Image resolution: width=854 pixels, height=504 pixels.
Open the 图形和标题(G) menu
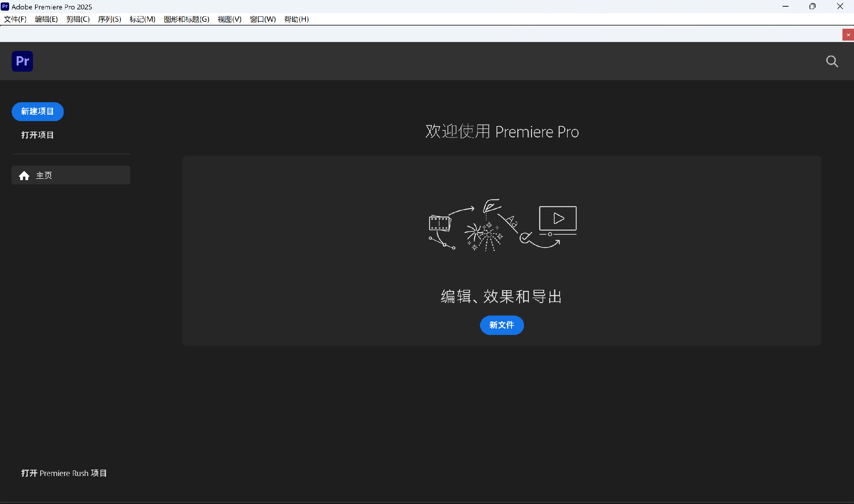coord(186,19)
